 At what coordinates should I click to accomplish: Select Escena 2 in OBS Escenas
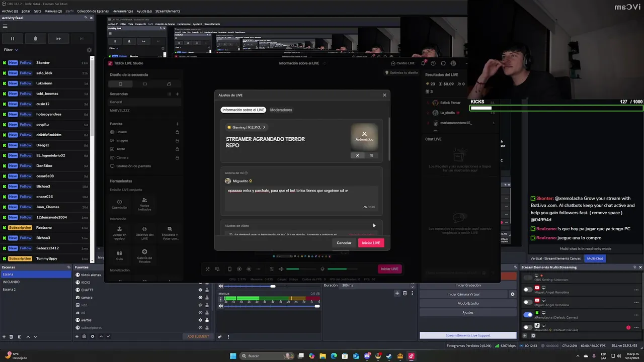point(36,290)
